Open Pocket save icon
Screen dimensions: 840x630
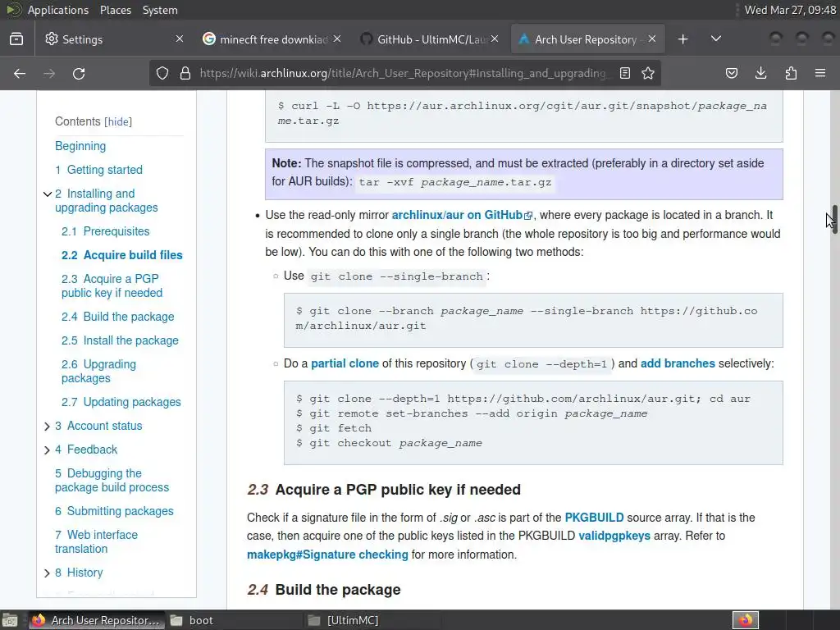coord(732,73)
